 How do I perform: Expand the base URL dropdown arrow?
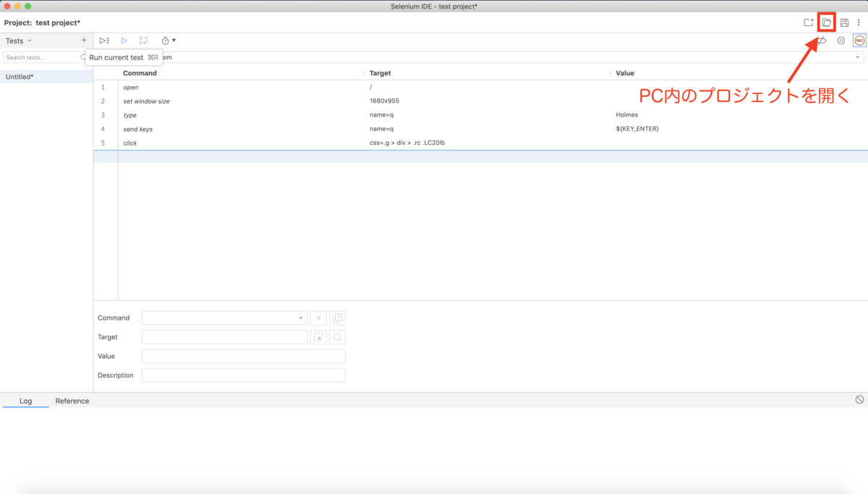click(858, 57)
